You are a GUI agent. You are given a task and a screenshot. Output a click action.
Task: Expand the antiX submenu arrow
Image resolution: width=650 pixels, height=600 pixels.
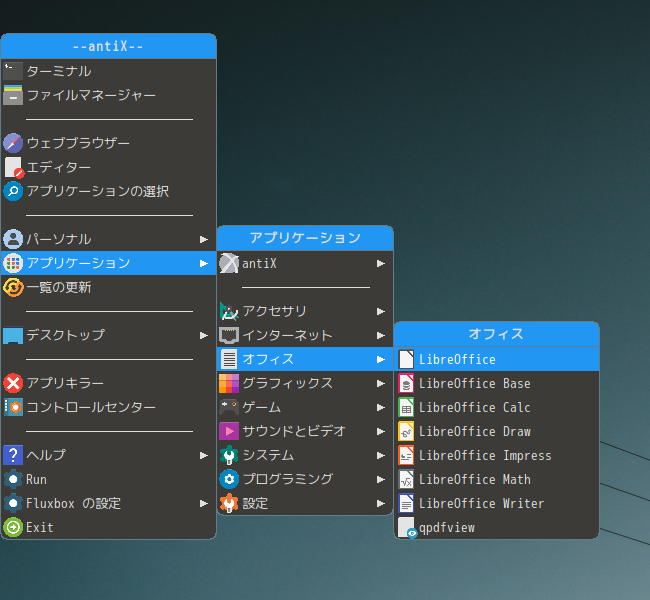click(x=381, y=263)
